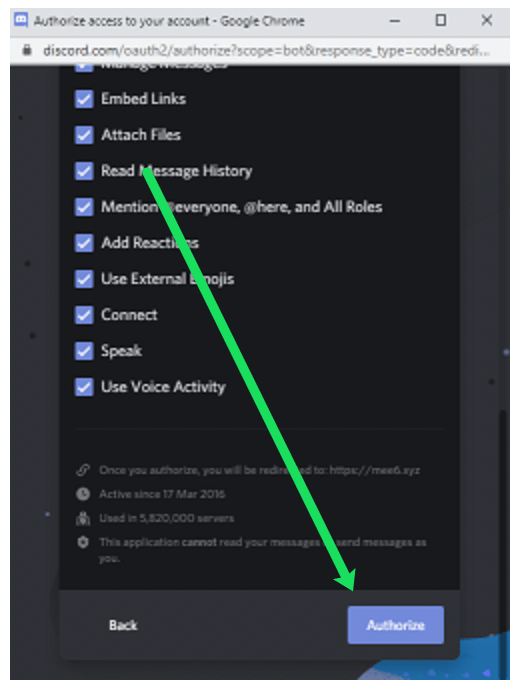Viewport: 518px width, 686px height.
Task: Click the padlock icon in address bar
Action: (x=27, y=50)
